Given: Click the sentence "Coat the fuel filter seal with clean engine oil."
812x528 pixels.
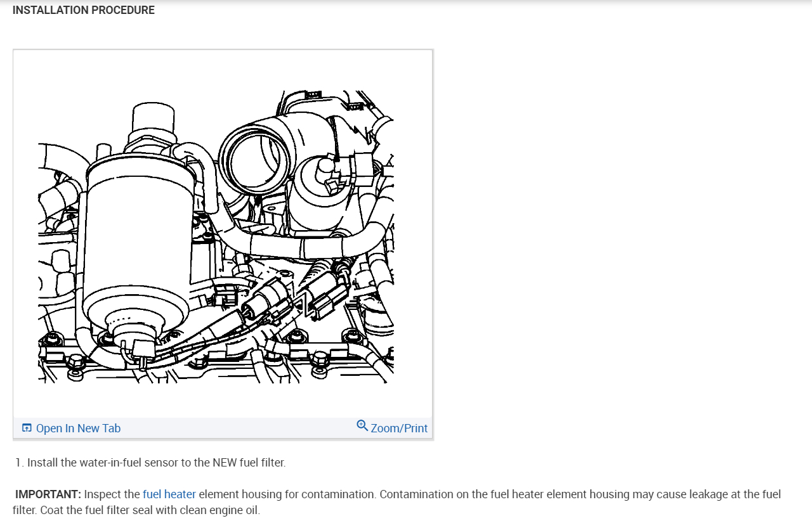Looking at the screenshot, I should (x=150, y=510).
